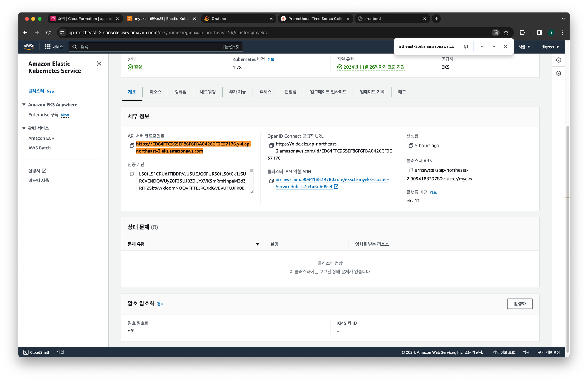Screen dimensions: 588x381
Task: Copy the cluster IAM role ARN
Action: point(271,181)
